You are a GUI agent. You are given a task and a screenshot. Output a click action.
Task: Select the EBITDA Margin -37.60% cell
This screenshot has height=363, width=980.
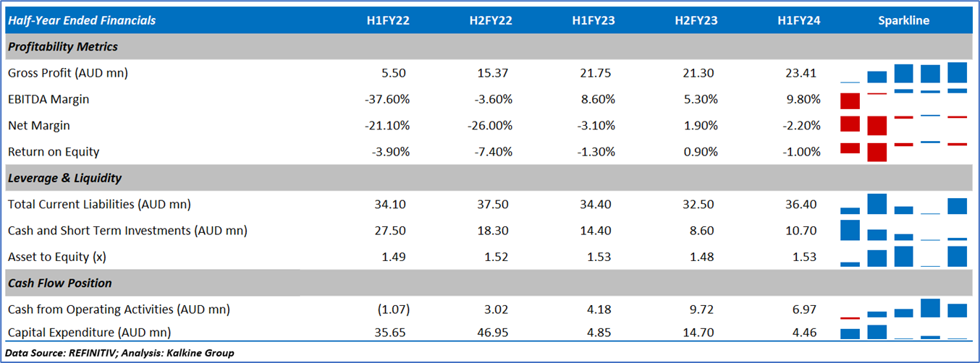point(387,99)
